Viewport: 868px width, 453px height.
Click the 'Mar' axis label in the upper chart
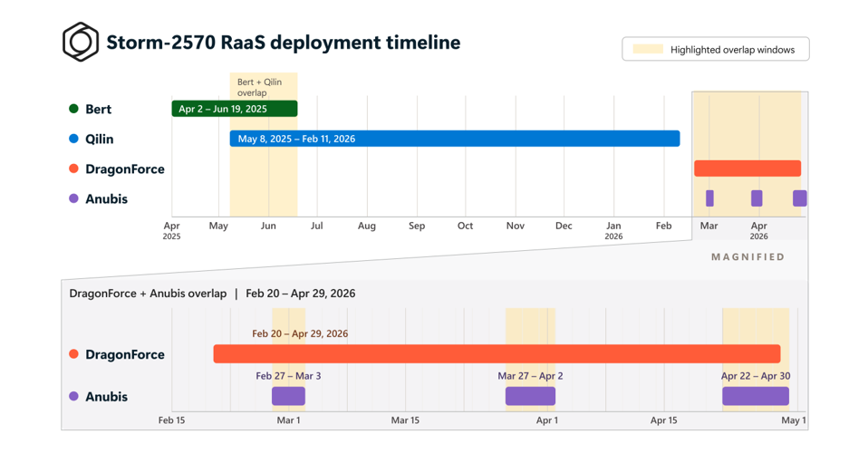point(709,226)
